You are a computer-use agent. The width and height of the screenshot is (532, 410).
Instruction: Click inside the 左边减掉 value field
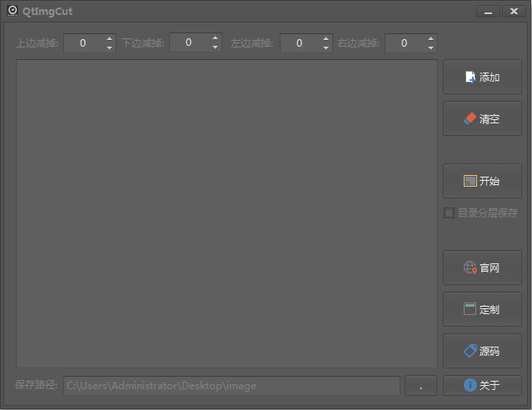pos(299,43)
